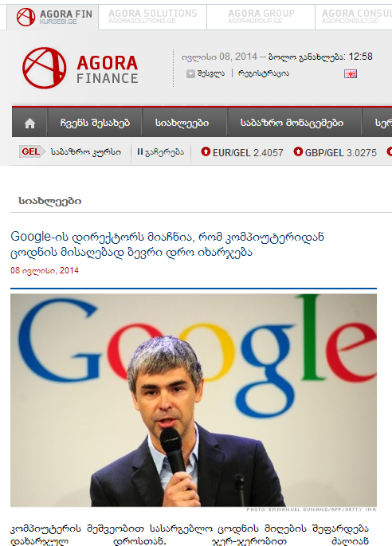Switch language via the UK flag icon
This screenshot has width=392, height=546.
[x=351, y=73]
